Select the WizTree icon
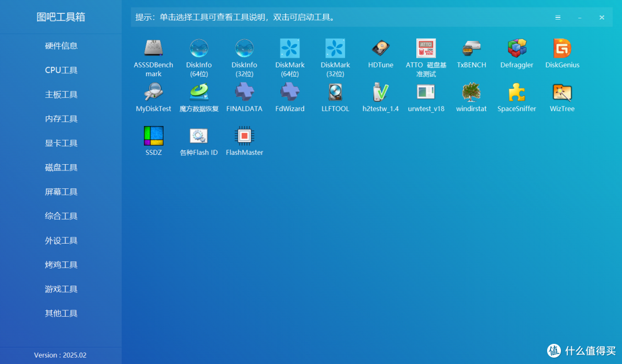 pyautogui.click(x=562, y=92)
